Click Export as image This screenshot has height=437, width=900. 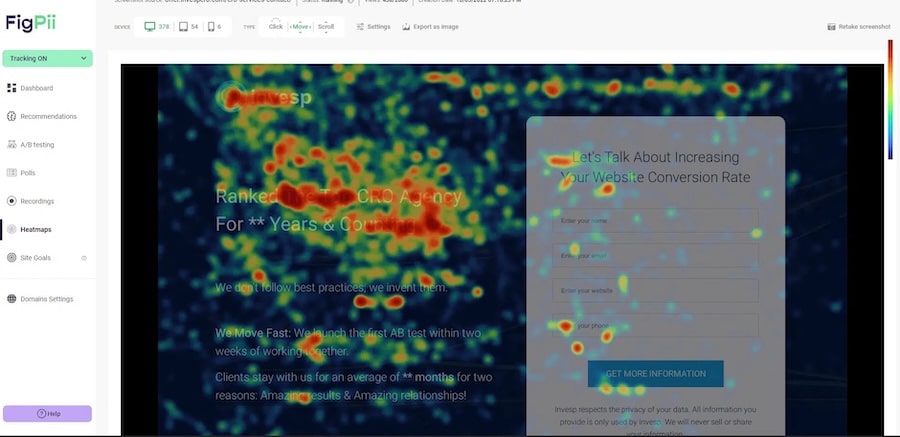pyautogui.click(x=430, y=26)
